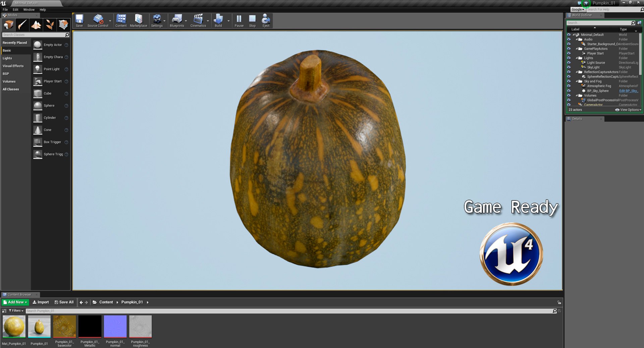644x348 pixels.
Task: Select the Place mode icon
Action: (x=8, y=24)
